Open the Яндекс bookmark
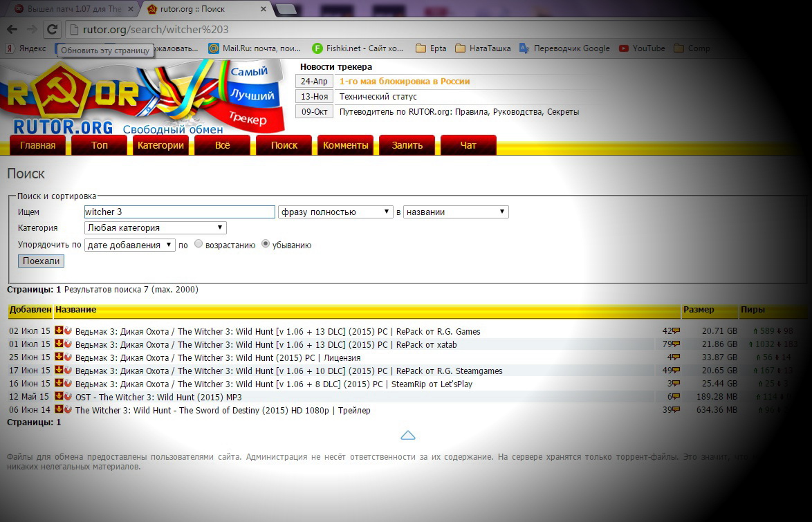Screen dimensions: 812x522 pyautogui.click(x=26, y=48)
